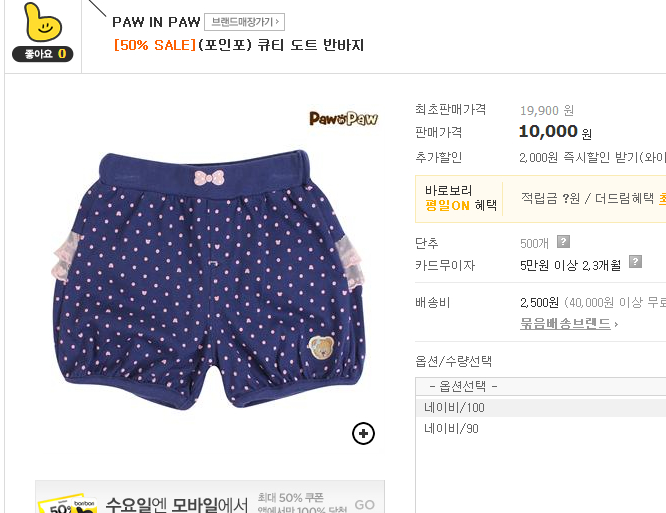666x513 pixels.
Task: Click the product title 큐티 도트 반바지
Action: 311,45
